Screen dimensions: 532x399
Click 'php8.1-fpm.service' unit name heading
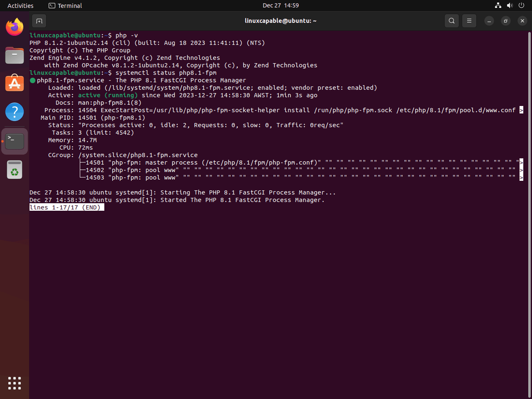click(71, 80)
